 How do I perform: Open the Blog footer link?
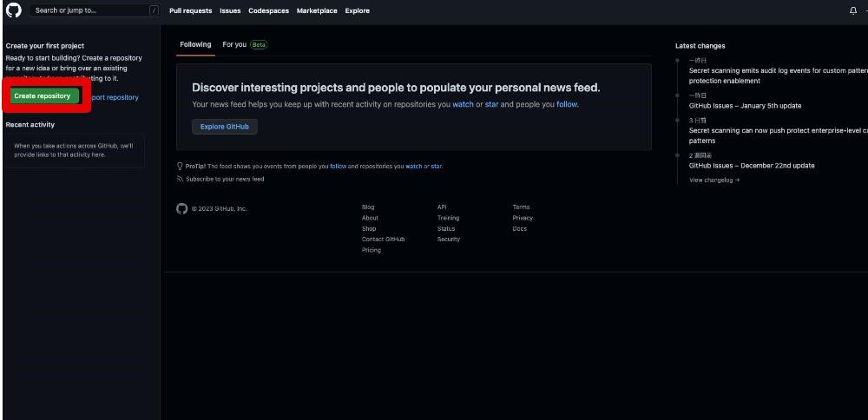368,207
